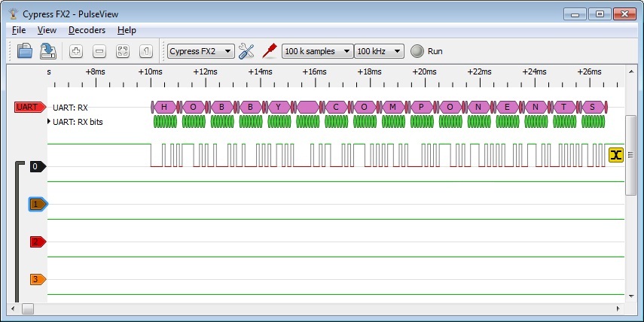644x322 pixels.
Task: Open the Decoders menu
Action: coord(87,30)
